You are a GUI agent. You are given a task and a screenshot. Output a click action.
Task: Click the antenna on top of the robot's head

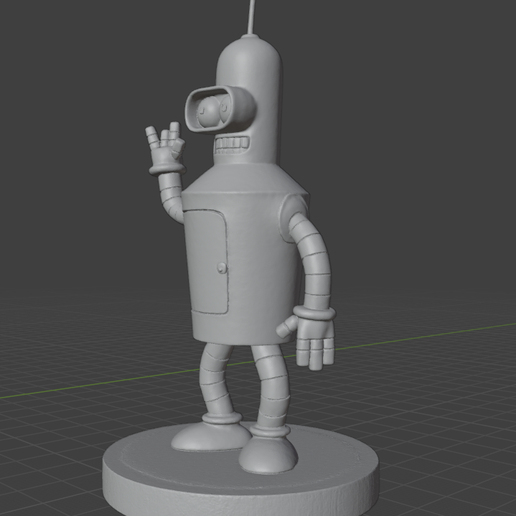coord(252,17)
